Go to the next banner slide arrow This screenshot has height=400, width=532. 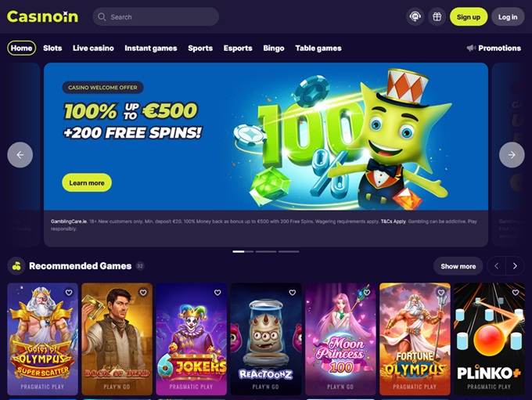pyautogui.click(x=512, y=155)
